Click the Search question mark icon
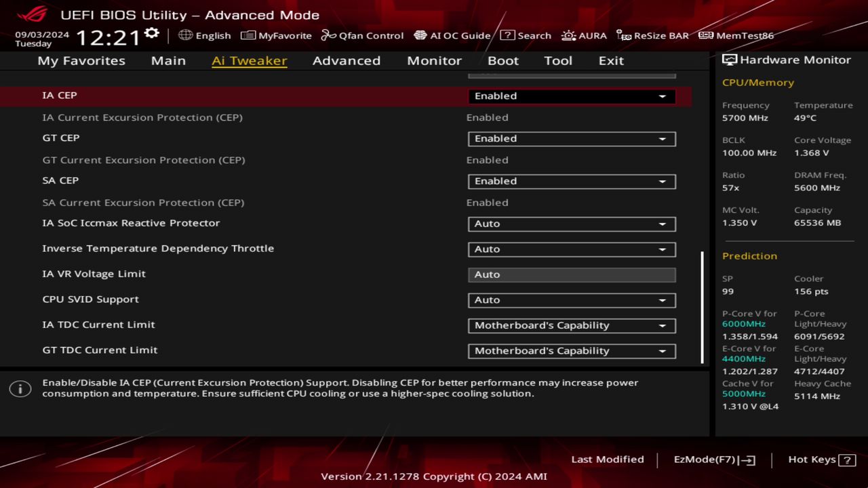Image resolution: width=868 pixels, height=488 pixels. [x=507, y=35]
